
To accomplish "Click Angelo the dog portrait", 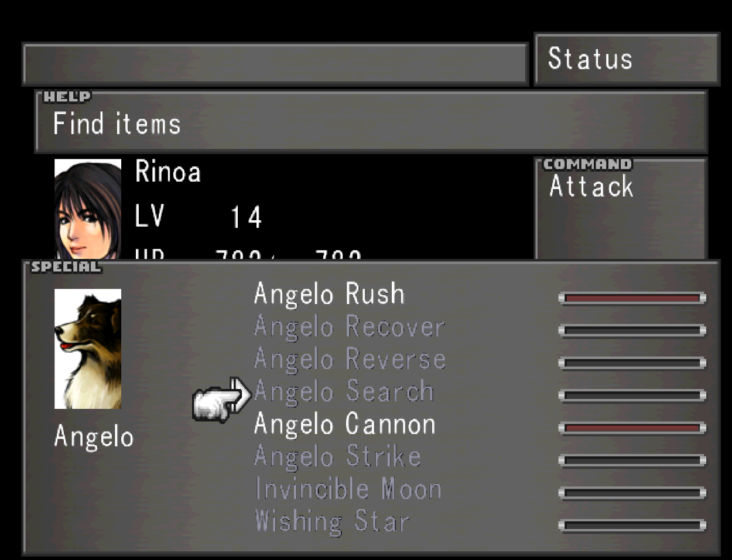I will click(88, 349).
